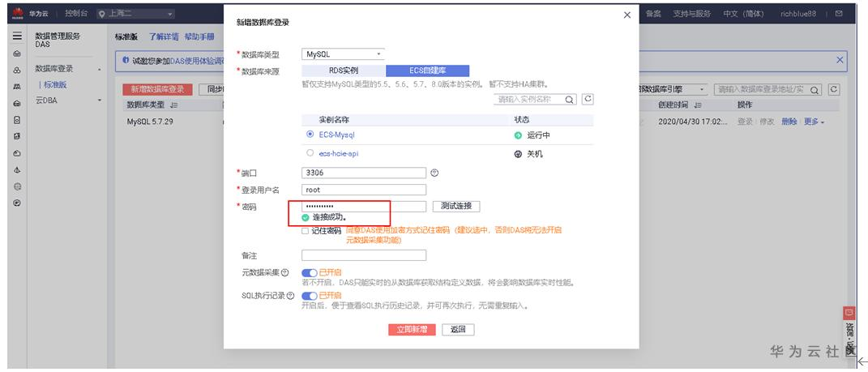Open the mail icon in the top bar
Image resolution: width=868 pixels, height=372 pixels.
(839, 14)
